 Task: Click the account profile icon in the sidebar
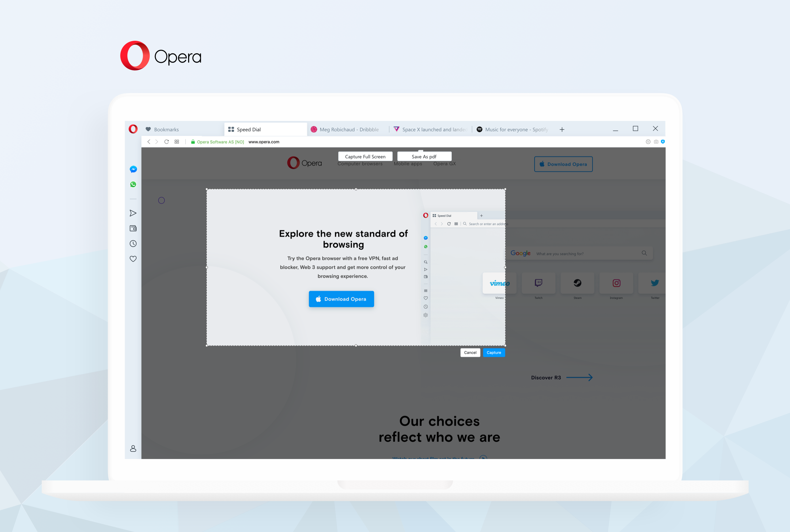coord(133,448)
